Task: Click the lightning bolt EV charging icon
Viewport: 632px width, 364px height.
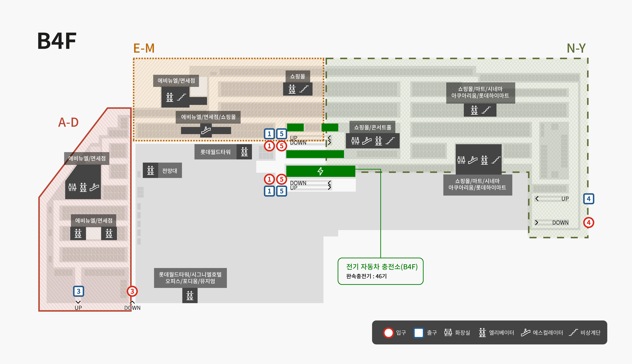Action: [x=320, y=171]
